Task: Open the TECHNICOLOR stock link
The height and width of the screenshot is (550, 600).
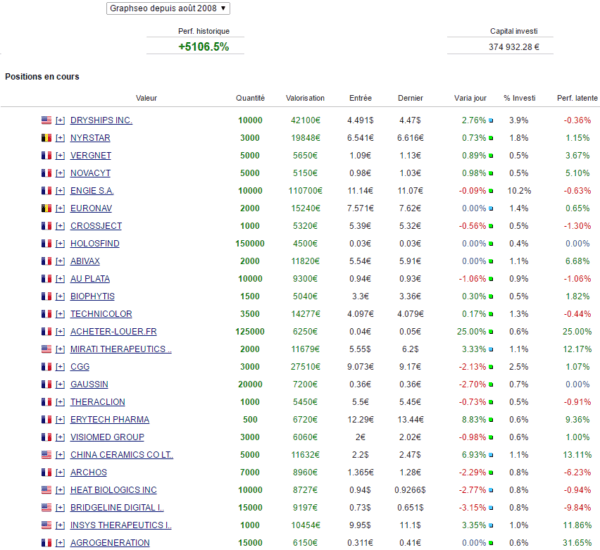Action: point(101,314)
